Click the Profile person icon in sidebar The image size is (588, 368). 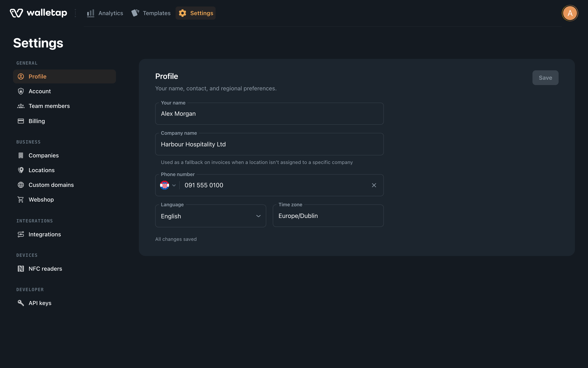[21, 76]
